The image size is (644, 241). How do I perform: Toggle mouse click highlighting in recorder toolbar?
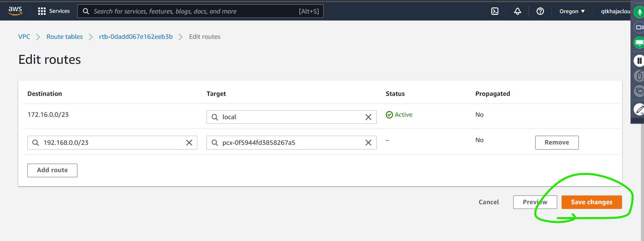pos(639,76)
